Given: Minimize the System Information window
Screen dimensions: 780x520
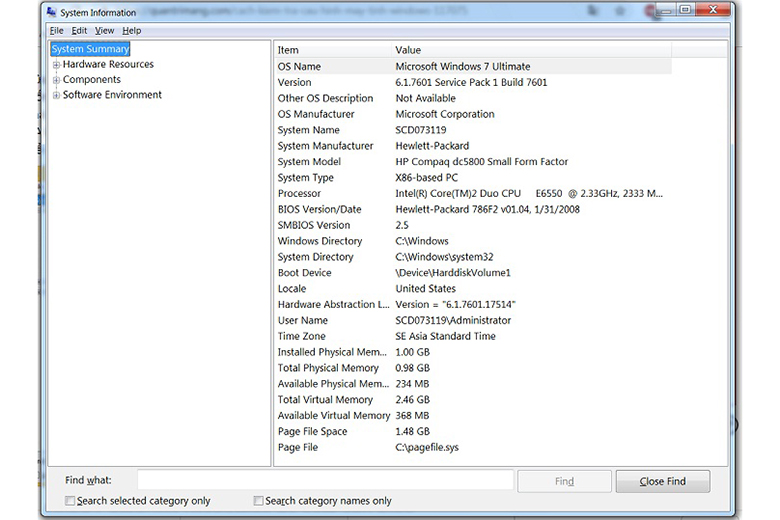Looking at the screenshot, I should click(x=664, y=10).
